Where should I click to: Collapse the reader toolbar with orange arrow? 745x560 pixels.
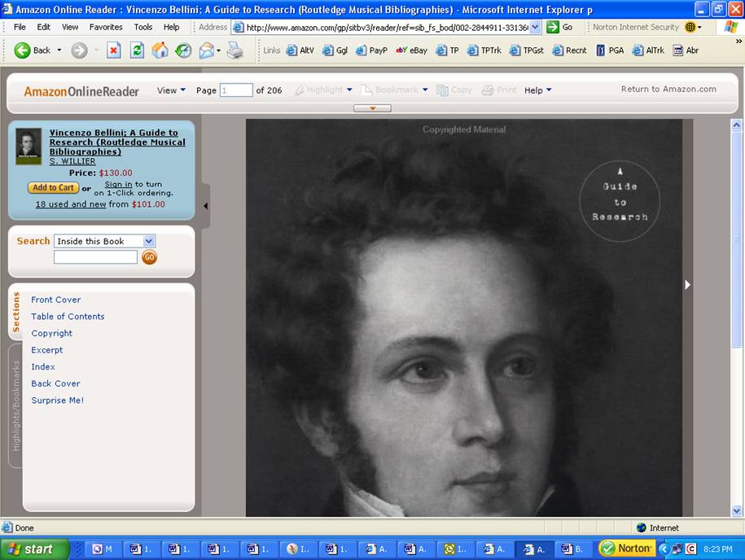pyautogui.click(x=373, y=108)
